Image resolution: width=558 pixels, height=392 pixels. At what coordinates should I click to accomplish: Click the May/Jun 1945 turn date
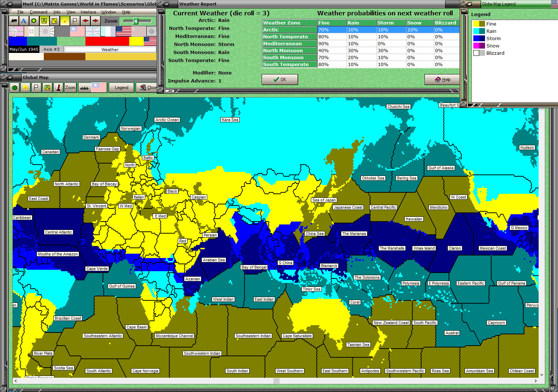tap(24, 49)
